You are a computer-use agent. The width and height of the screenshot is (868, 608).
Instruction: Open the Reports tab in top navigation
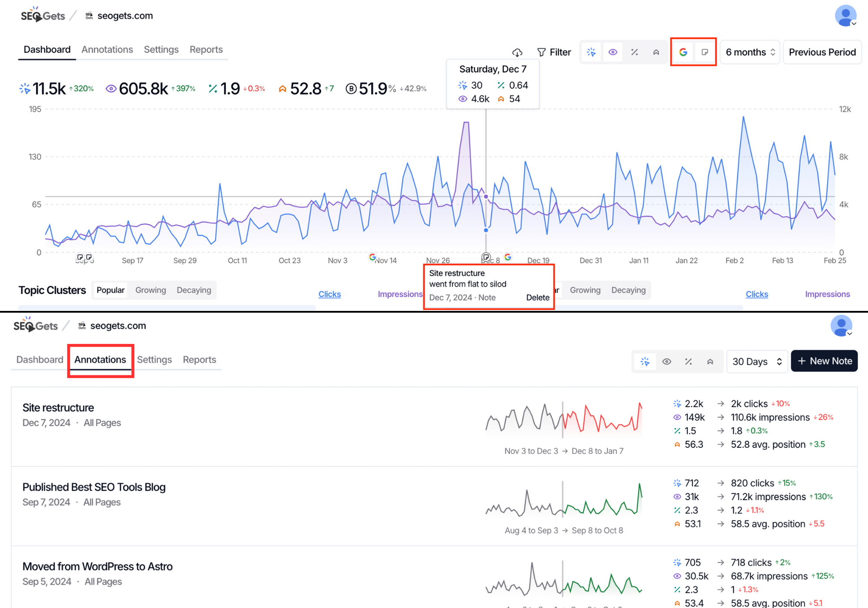206,50
